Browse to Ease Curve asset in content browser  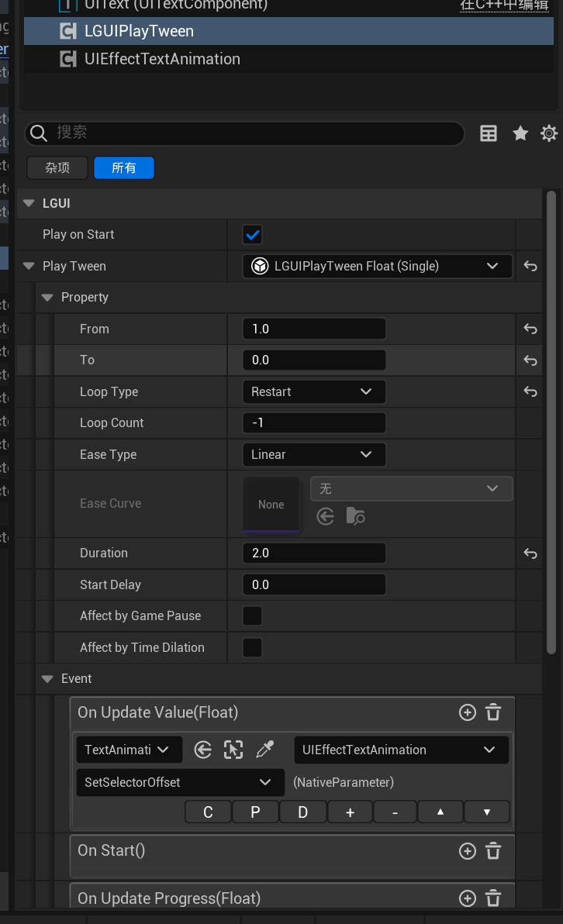click(x=355, y=516)
